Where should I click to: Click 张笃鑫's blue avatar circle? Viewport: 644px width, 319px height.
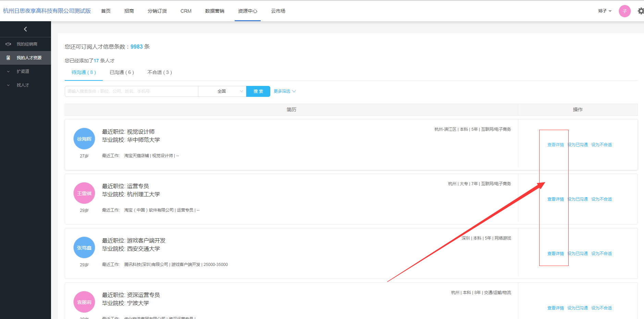(84, 247)
